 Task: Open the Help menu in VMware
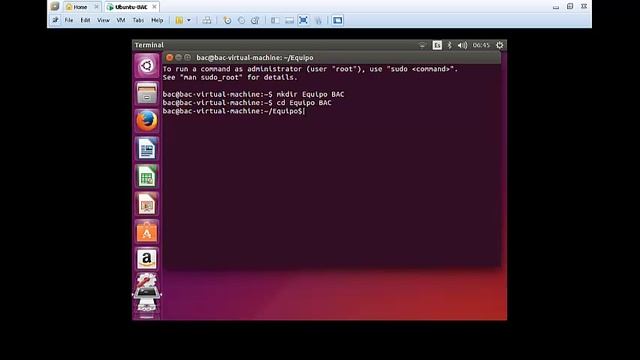click(x=157, y=20)
